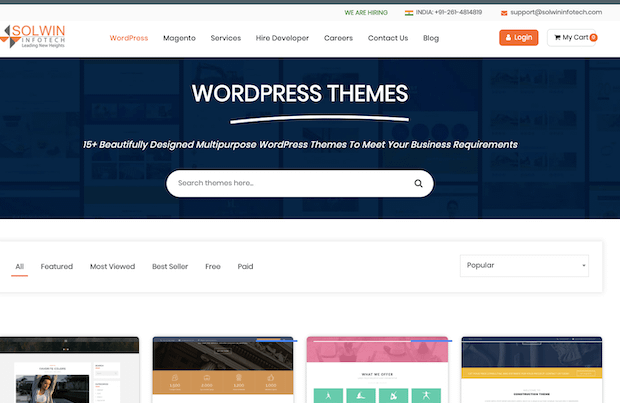The width and height of the screenshot is (620, 403).
Task: Open the WordPress menu
Action: [129, 38]
